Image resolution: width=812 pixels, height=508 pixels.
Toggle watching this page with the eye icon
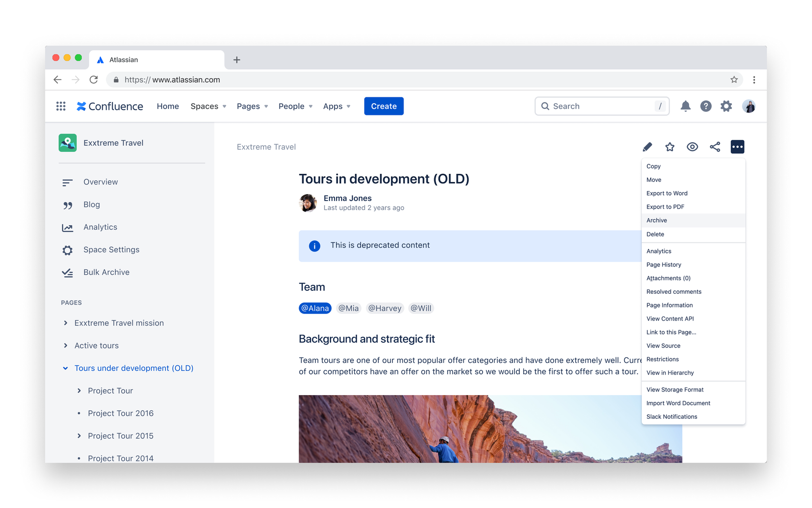coord(692,146)
